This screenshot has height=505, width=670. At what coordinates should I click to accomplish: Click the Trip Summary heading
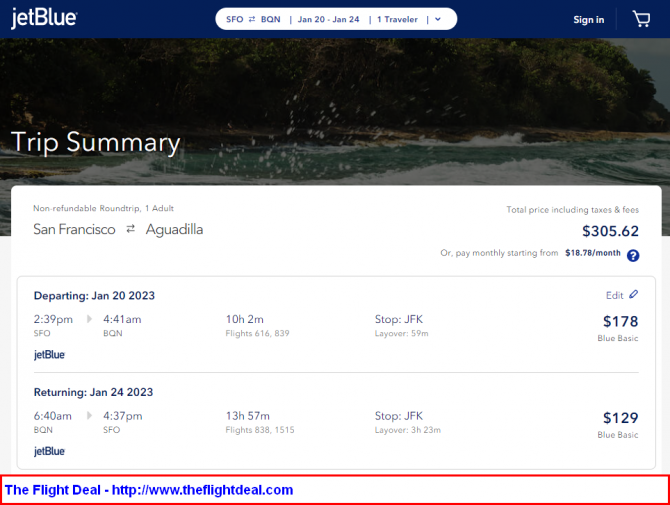pyautogui.click(x=95, y=143)
